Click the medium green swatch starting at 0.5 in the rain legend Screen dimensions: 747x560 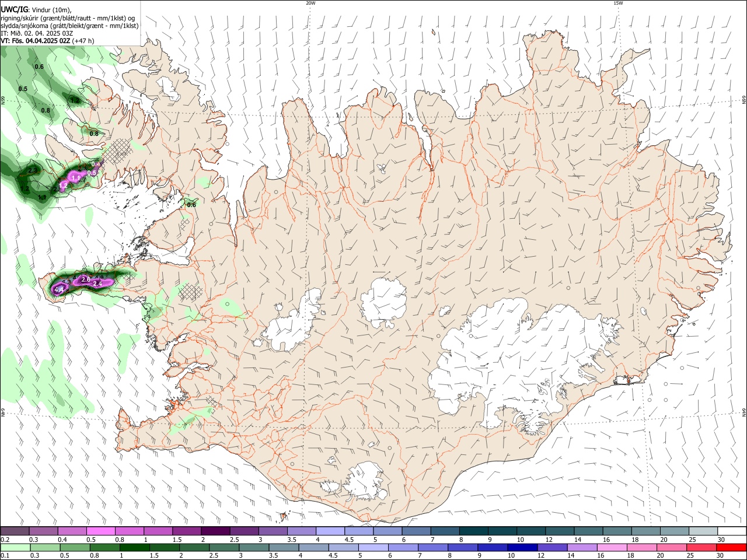click(74, 547)
